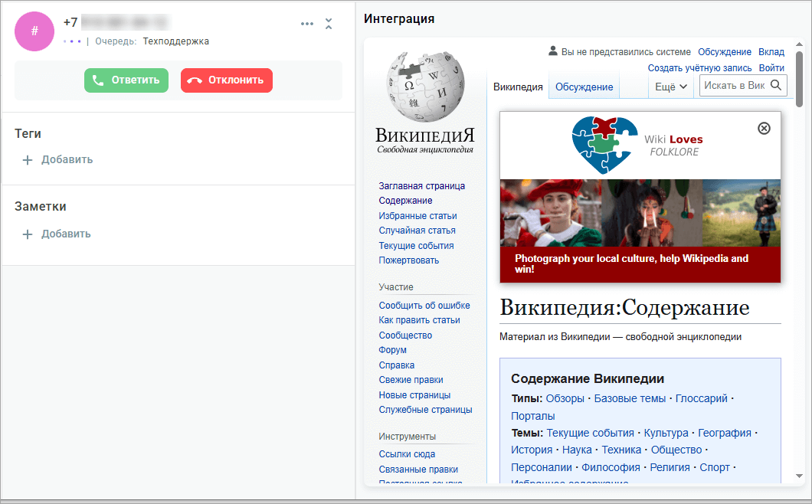This screenshot has width=812, height=504.
Task: Click Пожертвовать link
Action: click(x=408, y=260)
